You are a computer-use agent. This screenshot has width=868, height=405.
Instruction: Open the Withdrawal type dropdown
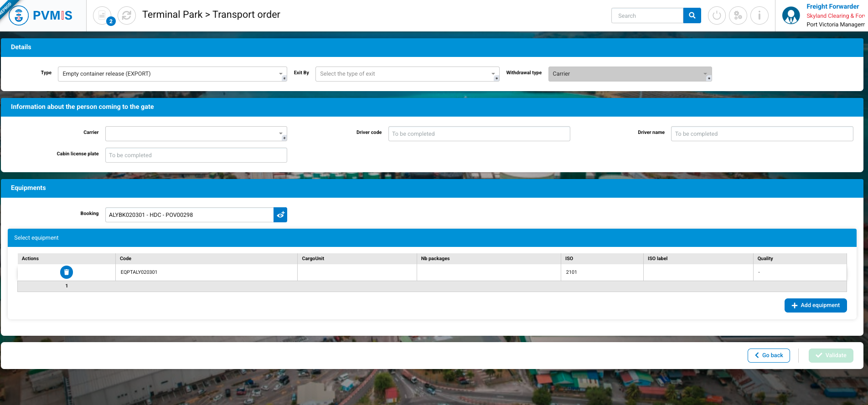tap(630, 74)
